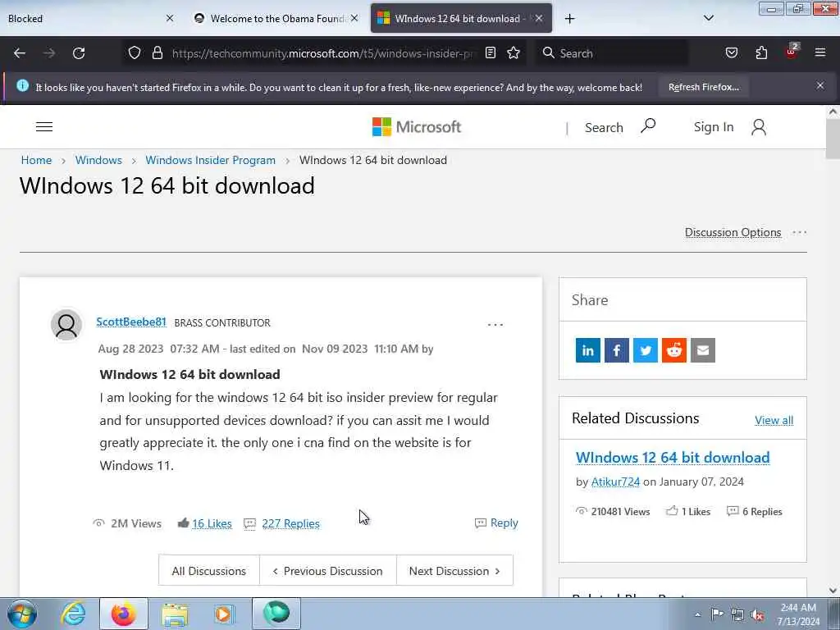Bookmark this page with star icon

pyautogui.click(x=514, y=52)
